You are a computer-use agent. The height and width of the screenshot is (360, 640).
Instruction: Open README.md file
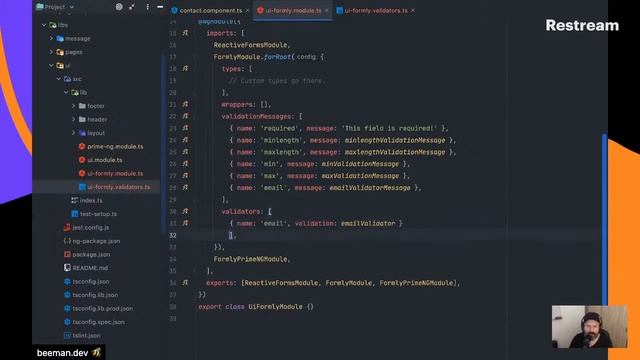click(x=90, y=268)
